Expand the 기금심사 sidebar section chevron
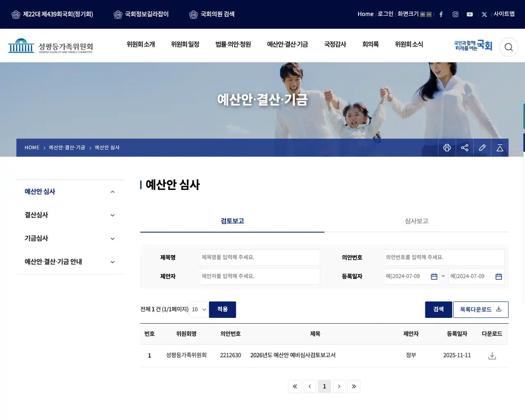525x420 pixels. pos(112,239)
